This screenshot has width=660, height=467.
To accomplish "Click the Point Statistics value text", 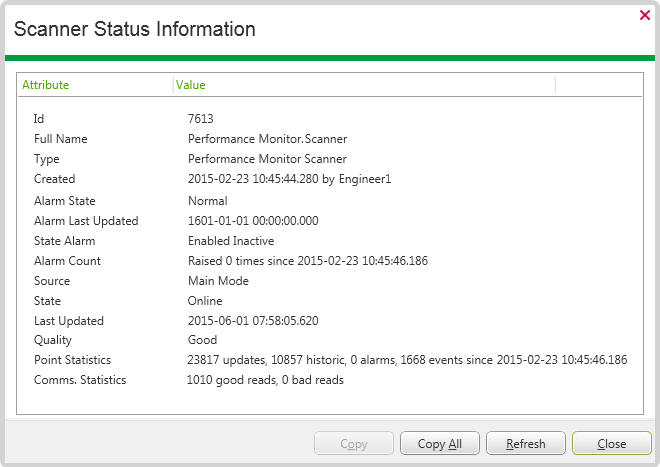I will (407, 360).
